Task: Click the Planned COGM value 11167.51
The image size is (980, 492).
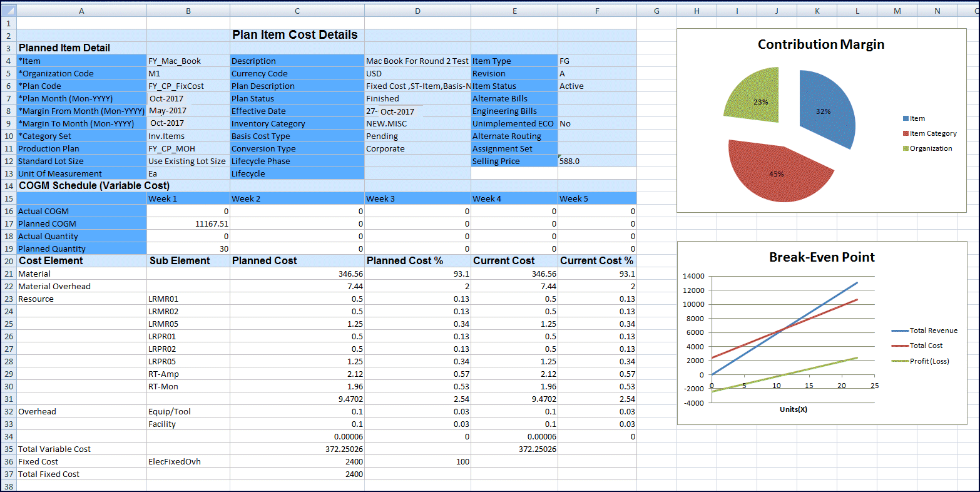Action: [x=188, y=223]
